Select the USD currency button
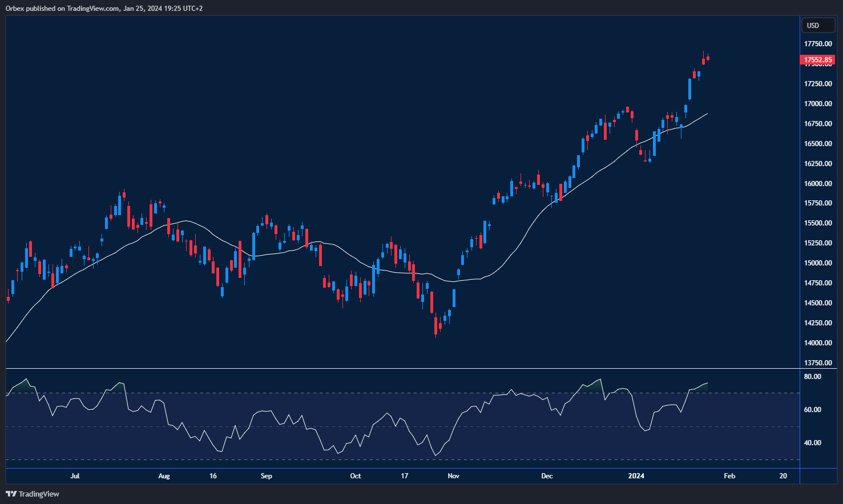The width and height of the screenshot is (843, 504). [818, 25]
